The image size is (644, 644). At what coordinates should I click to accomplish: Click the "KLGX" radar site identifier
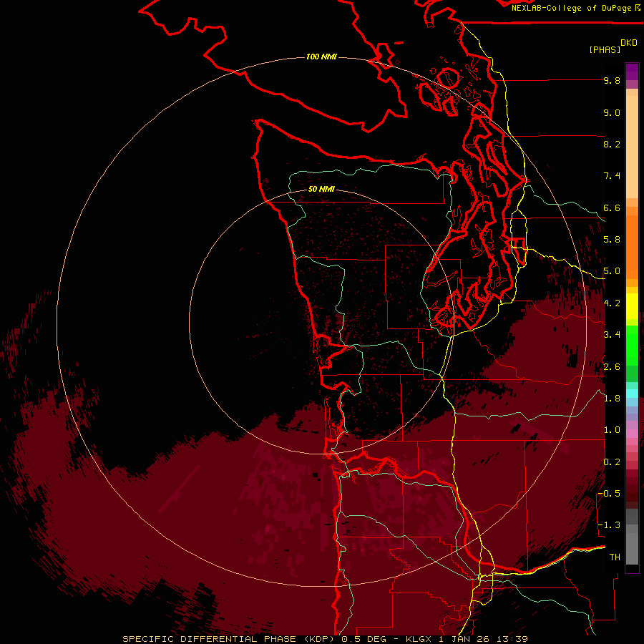click(419, 639)
